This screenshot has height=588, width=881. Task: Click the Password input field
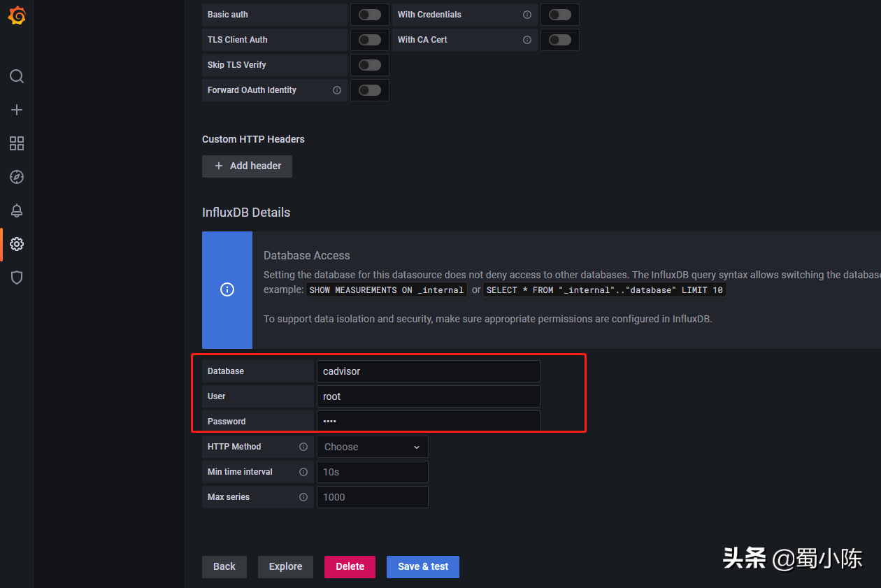pos(429,422)
